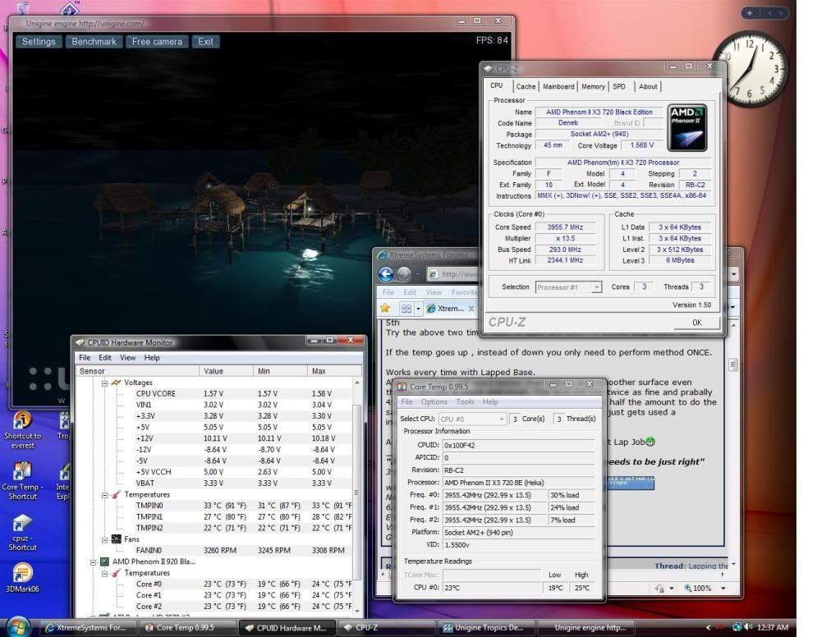
Task: Switch to the Cache tab in CPU-Z
Action: coord(526,86)
